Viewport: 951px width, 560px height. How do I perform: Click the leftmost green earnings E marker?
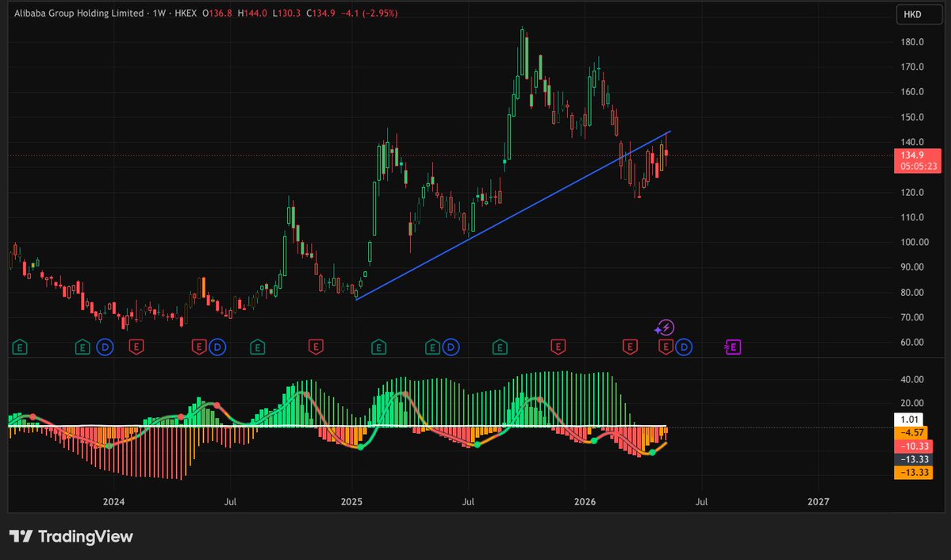(x=20, y=347)
